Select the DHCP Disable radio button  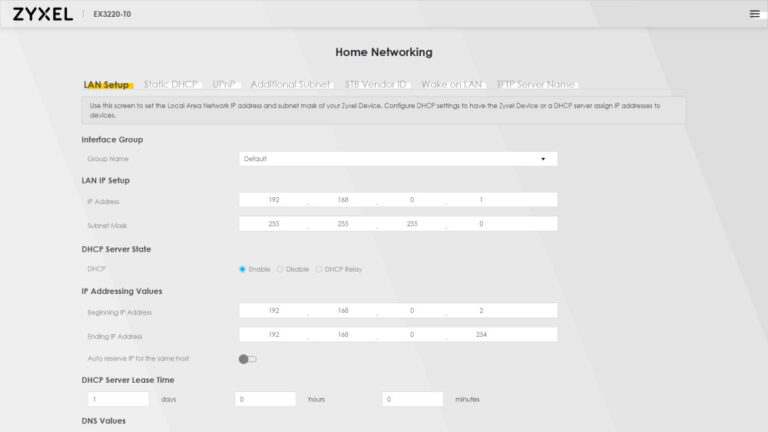click(x=280, y=269)
